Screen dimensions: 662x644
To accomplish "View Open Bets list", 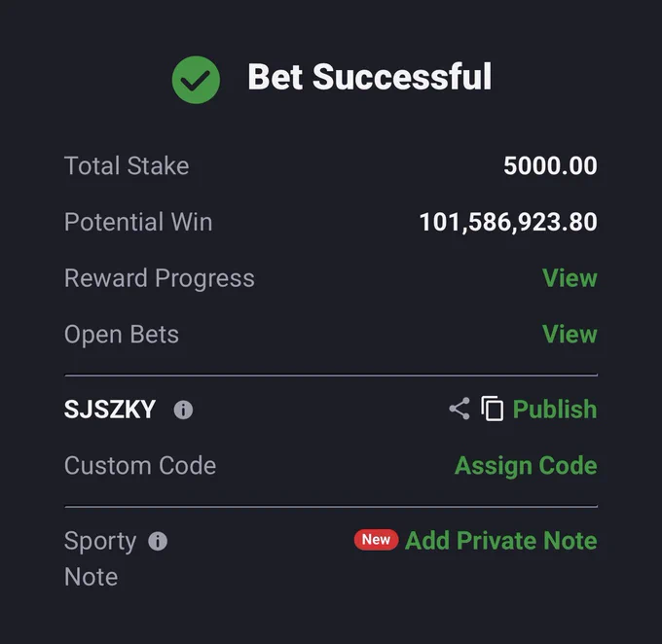I will [570, 335].
